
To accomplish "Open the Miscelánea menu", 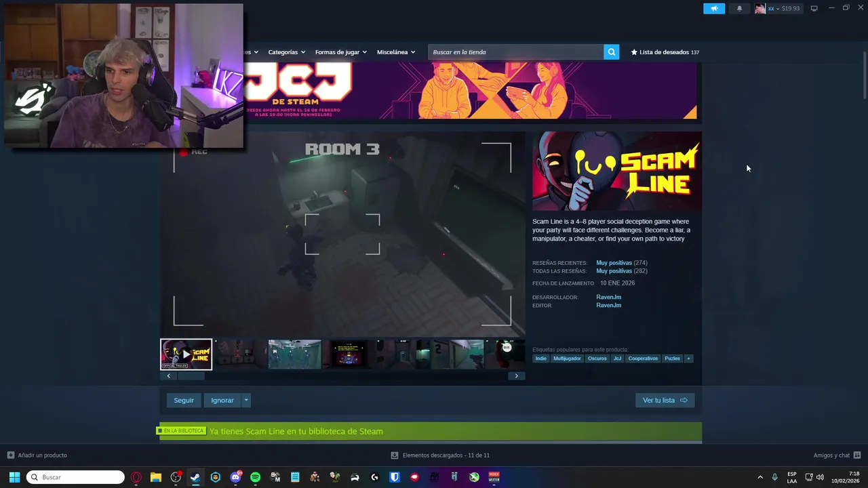I will coord(396,52).
